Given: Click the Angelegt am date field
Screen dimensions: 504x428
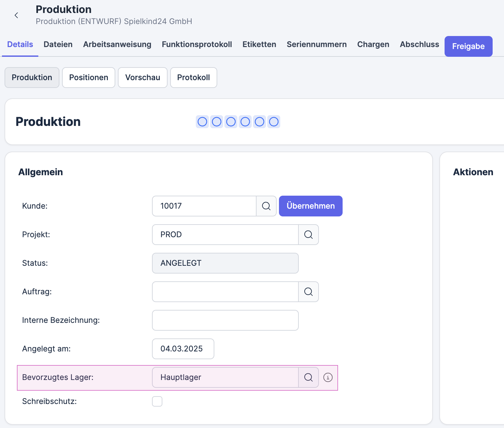Looking at the screenshot, I should coord(183,349).
